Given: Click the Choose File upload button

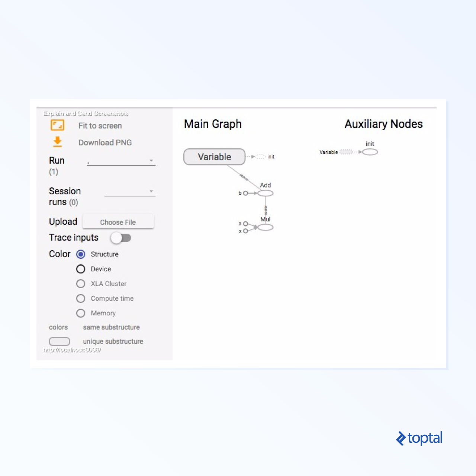Looking at the screenshot, I should tap(118, 222).
